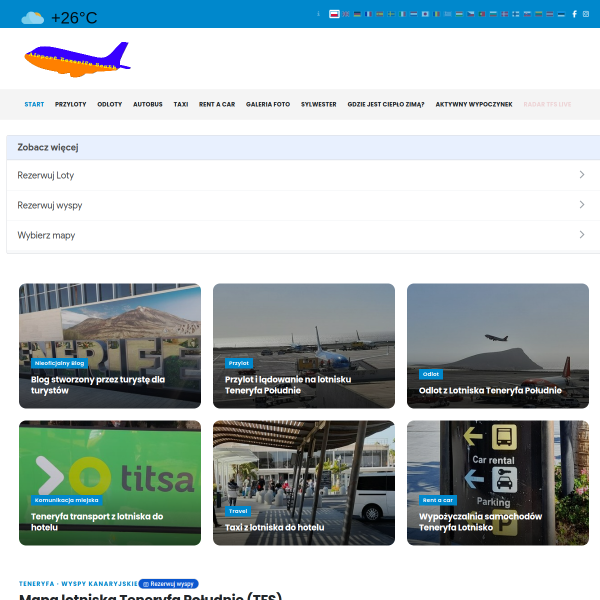Click the Odlot category tag
The width and height of the screenshot is (600, 600).
coord(431,374)
